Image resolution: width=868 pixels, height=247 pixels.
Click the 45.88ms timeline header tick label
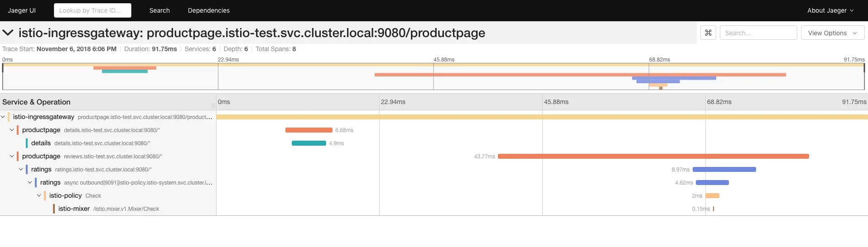556,102
